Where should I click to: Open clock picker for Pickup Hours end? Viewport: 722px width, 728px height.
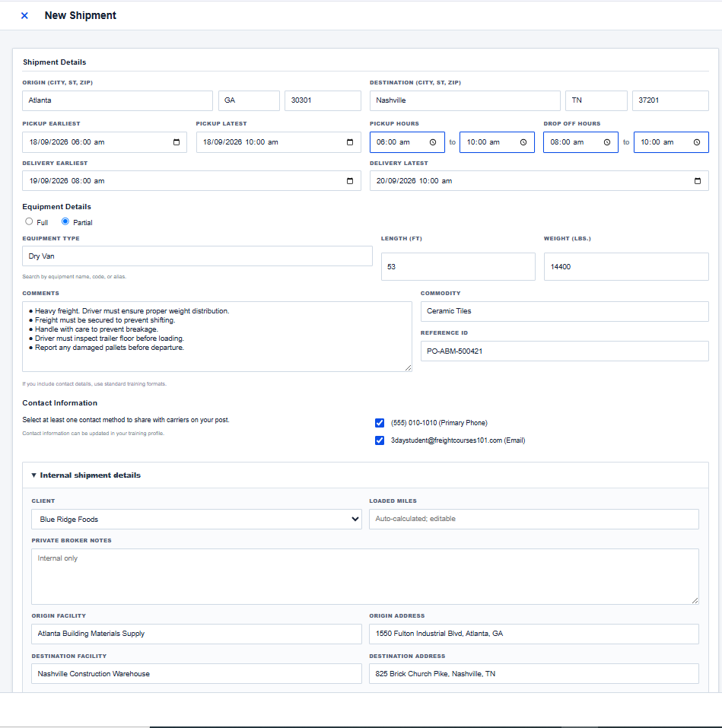tap(523, 142)
